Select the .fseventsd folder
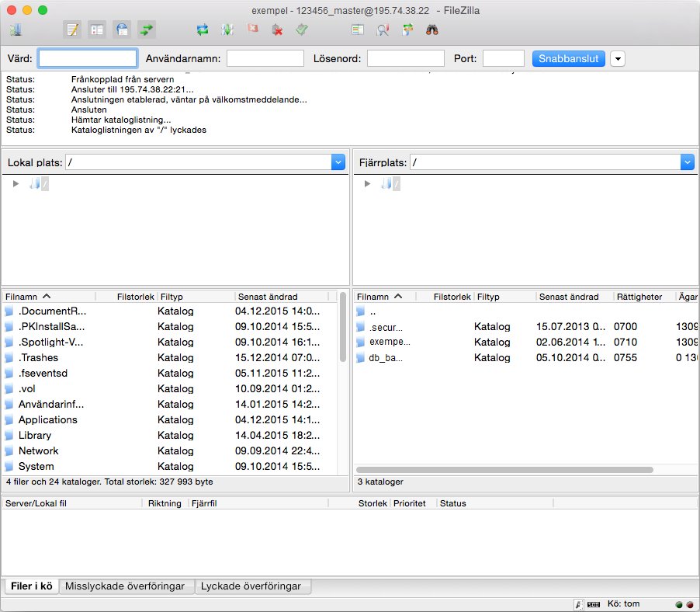Screen dimensions: 700x612 (x=171, y=374)
